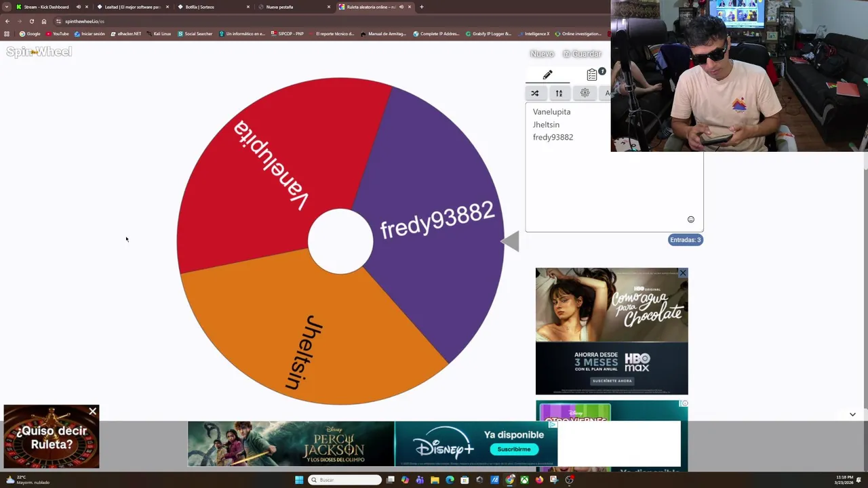Click the Entradas: 3 badge
This screenshot has width=868, height=488.
click(x=686, y=240)
